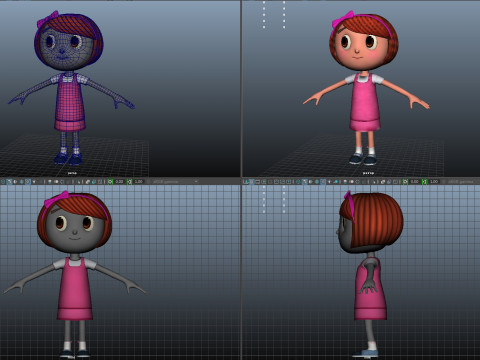Edit the 1.00 gamma field, right panel toolbar
480x360 pixels.
[434, 182]
